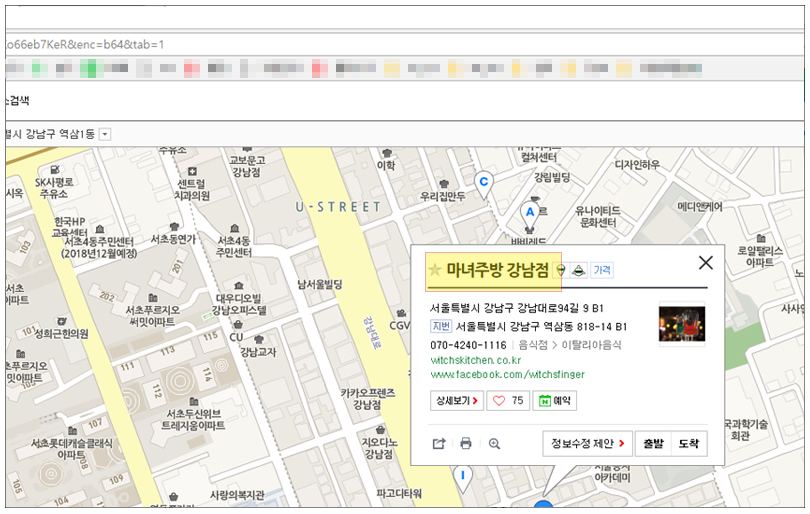Click the 예약 reservation button
Screen dimensions: 810x514
click(x=554, y=400)
